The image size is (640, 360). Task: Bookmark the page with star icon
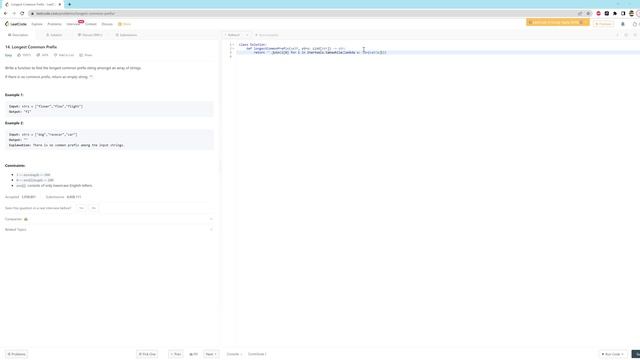(x=588, y=13)
